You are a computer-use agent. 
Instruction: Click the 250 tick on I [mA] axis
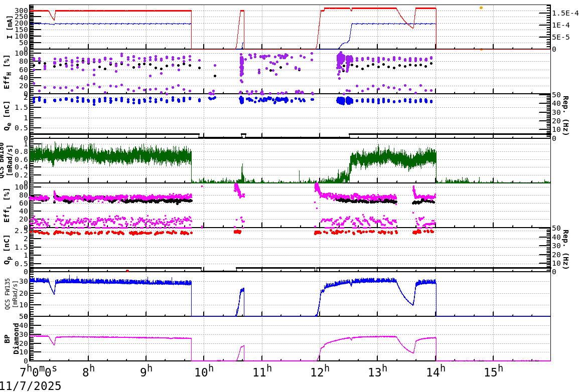pos(22,17)
